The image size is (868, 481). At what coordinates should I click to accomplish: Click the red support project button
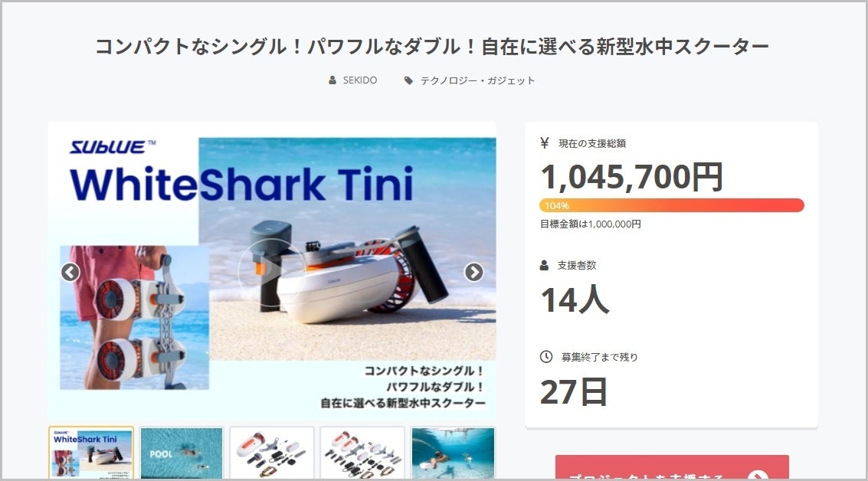(x=672, y=468)
